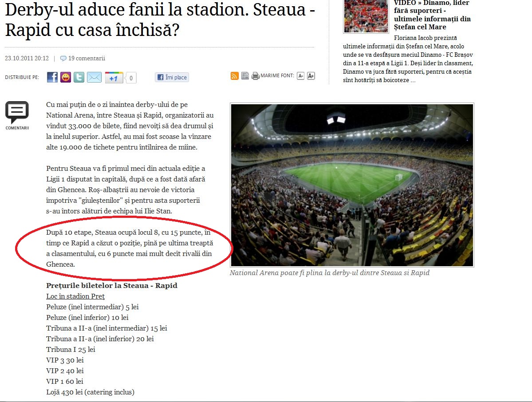Print article with the printer icon

(256, 75)
